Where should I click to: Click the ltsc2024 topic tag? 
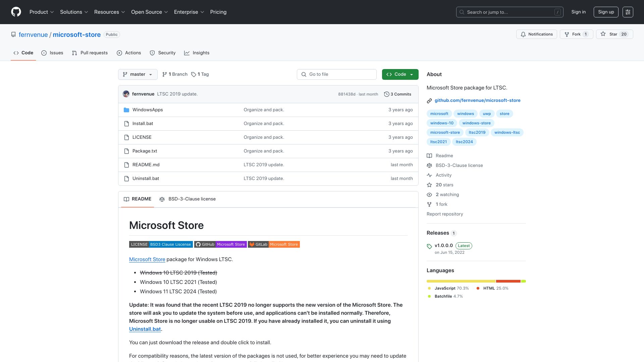click(x=464, y=142)
